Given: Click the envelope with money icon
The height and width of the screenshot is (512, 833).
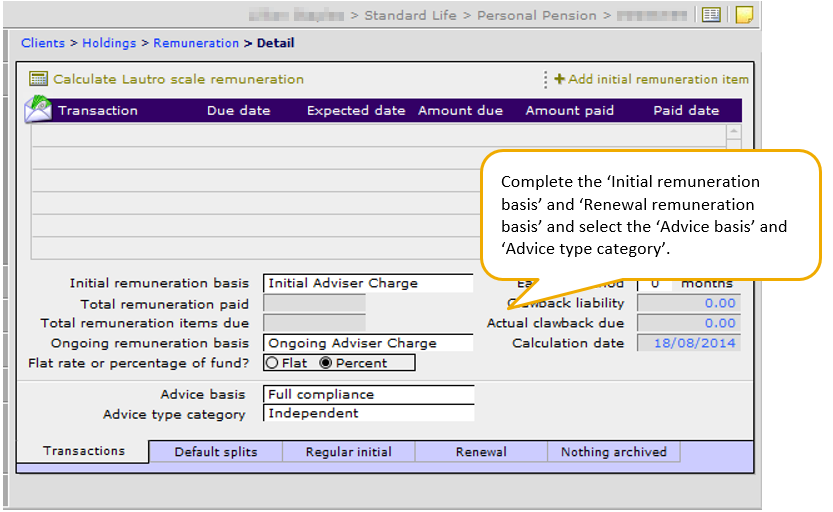Looking at the screenshot, I should tap(38, 109).
